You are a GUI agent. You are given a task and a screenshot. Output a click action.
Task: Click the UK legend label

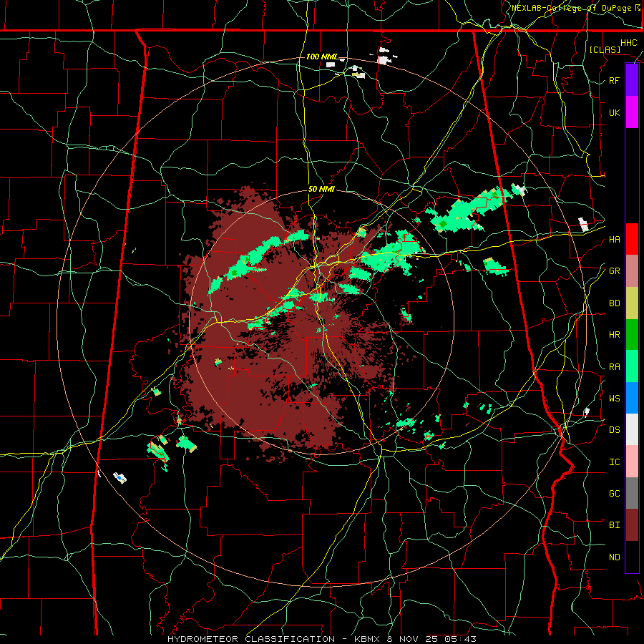point(614,112)
